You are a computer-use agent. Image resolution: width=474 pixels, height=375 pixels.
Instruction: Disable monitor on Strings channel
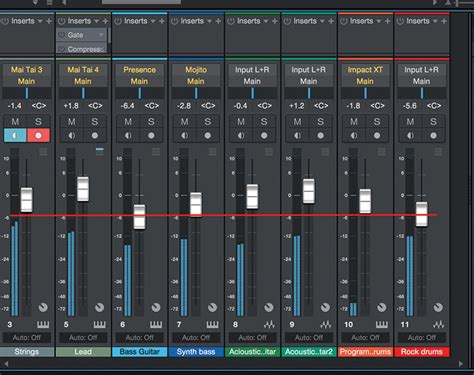coord(15,136)
